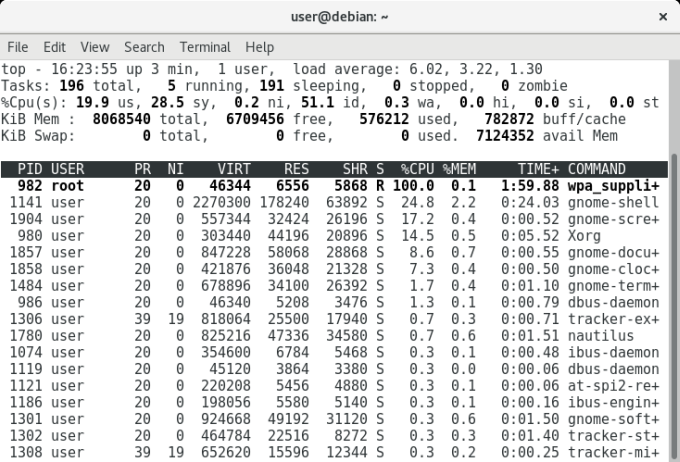Open the Help menu
The height and width of the screenshot is (462, 680).
coord(259,47)
